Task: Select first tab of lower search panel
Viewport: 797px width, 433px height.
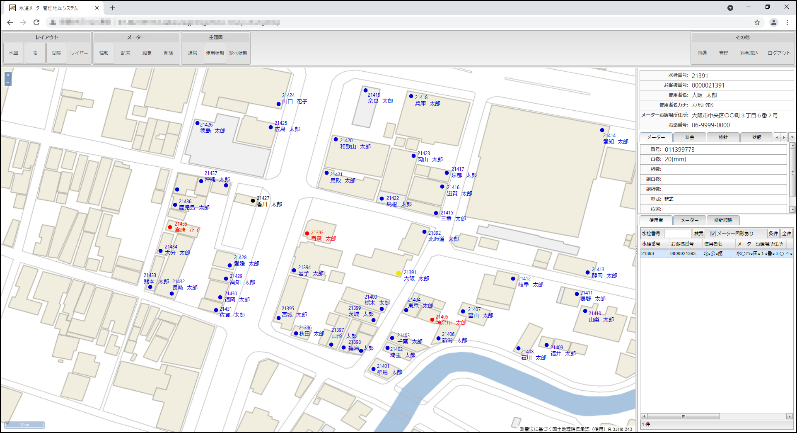Action: 656,220
